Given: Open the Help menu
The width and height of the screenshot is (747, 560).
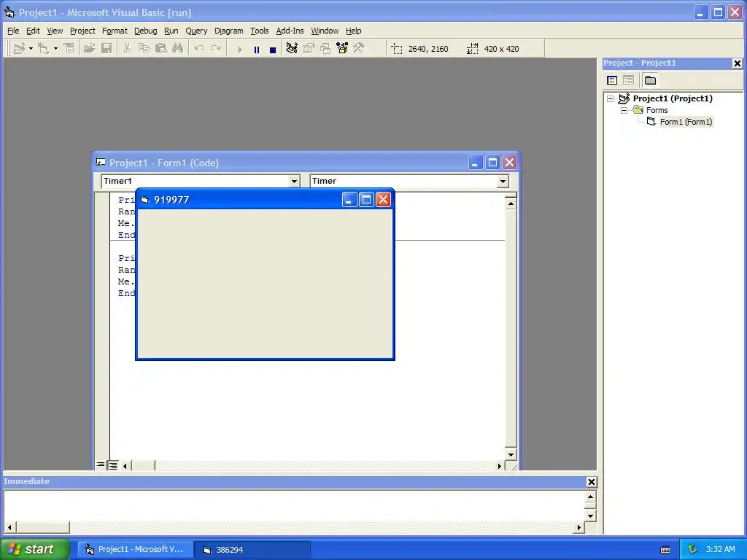Looking at the screenshot, I should click(x=354, y=31).
